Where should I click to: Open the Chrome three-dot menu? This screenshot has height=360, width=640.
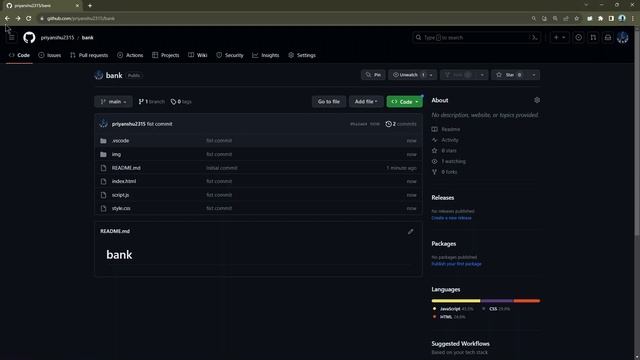click(x=633, y=18)
